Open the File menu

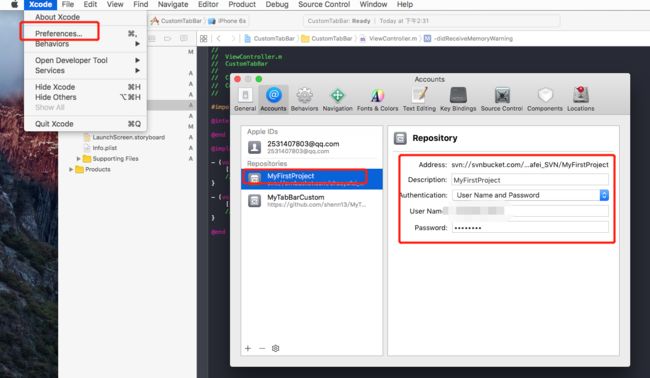click(x=68, y=5)
